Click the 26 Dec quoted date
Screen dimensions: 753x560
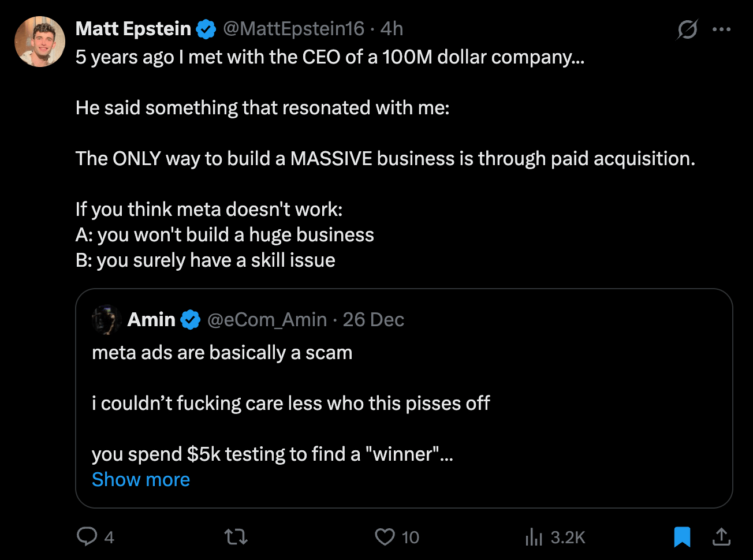click(374, 320)
